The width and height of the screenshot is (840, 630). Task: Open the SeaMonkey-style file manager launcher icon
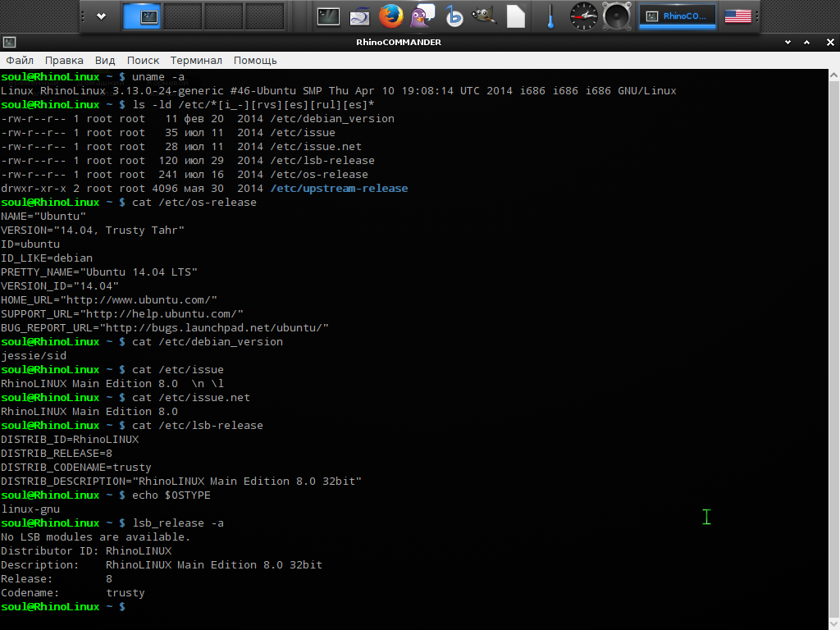pos(359,16)
